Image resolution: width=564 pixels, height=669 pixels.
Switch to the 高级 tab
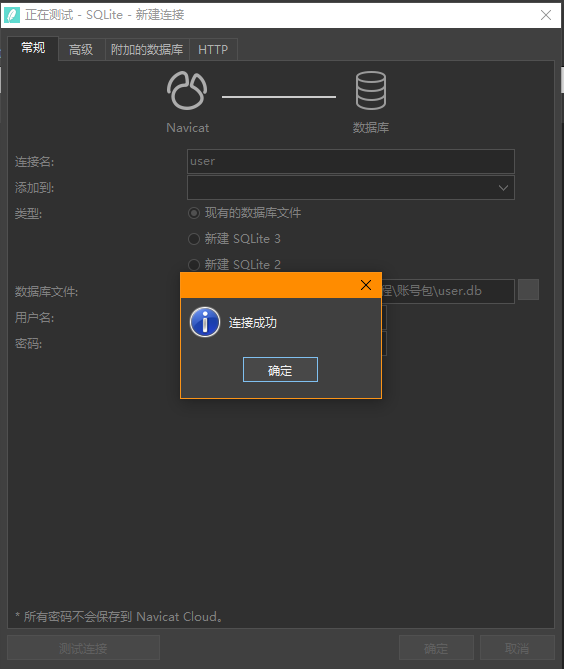(x=81, y=49)
